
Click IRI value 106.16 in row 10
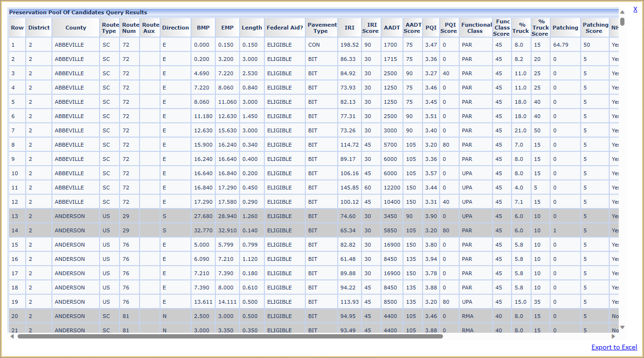349,173
